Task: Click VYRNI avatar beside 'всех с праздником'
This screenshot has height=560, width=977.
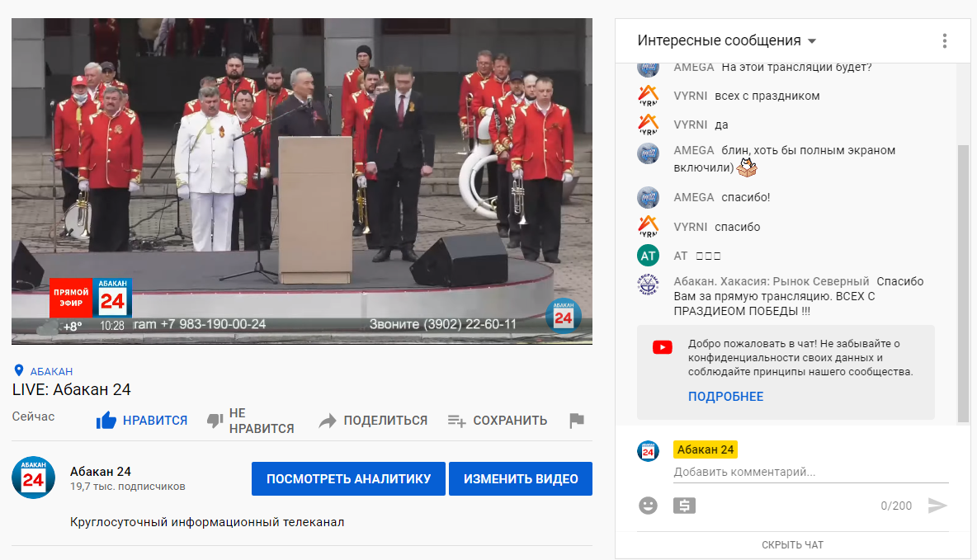Action: coord(648,96)
